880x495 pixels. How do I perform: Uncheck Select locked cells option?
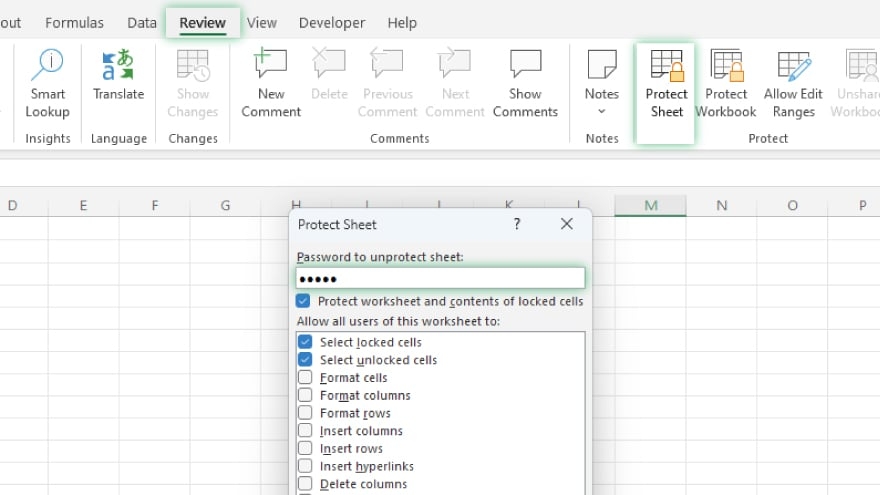pyautogui.click(x=306, y=342)
